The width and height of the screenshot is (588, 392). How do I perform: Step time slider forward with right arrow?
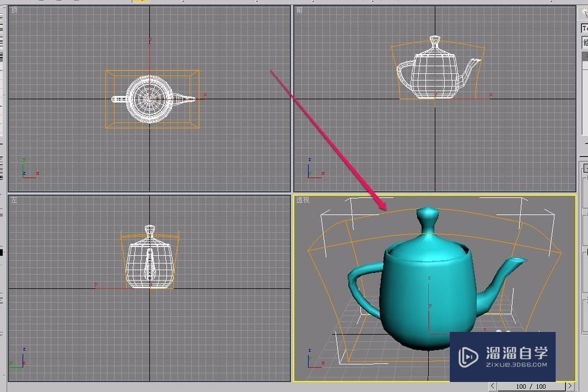point(570,386)
